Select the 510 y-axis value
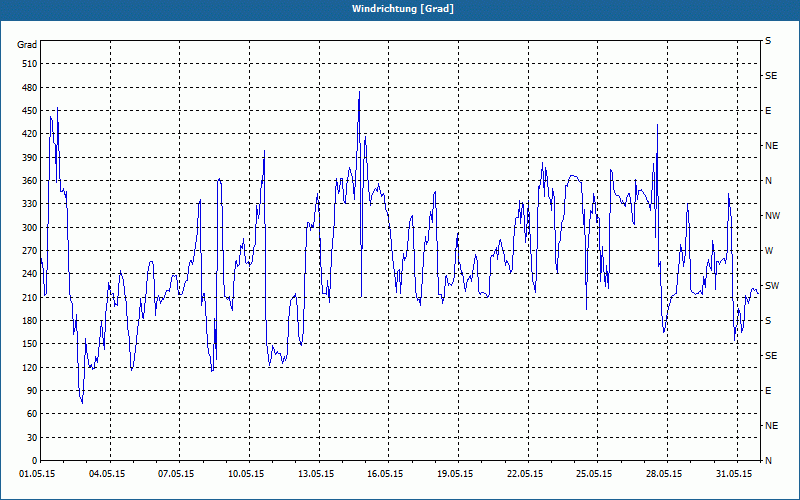The height and width of the screenshot is (500, 800). (29, 64)
